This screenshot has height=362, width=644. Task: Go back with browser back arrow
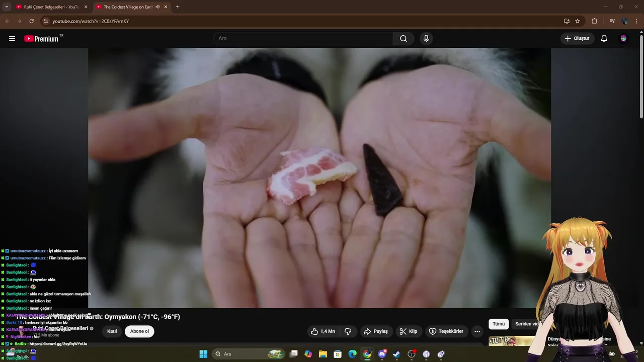point(7,21)
